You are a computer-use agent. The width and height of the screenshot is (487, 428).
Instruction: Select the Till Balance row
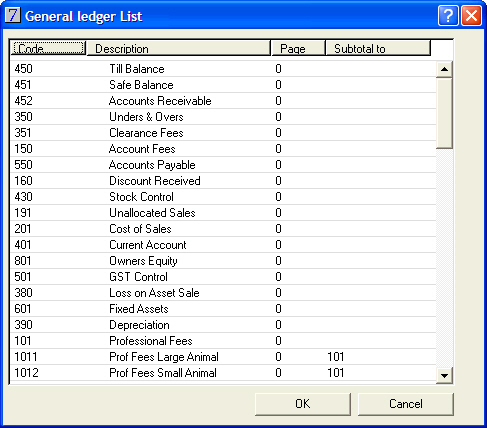(x=223, y=69)
